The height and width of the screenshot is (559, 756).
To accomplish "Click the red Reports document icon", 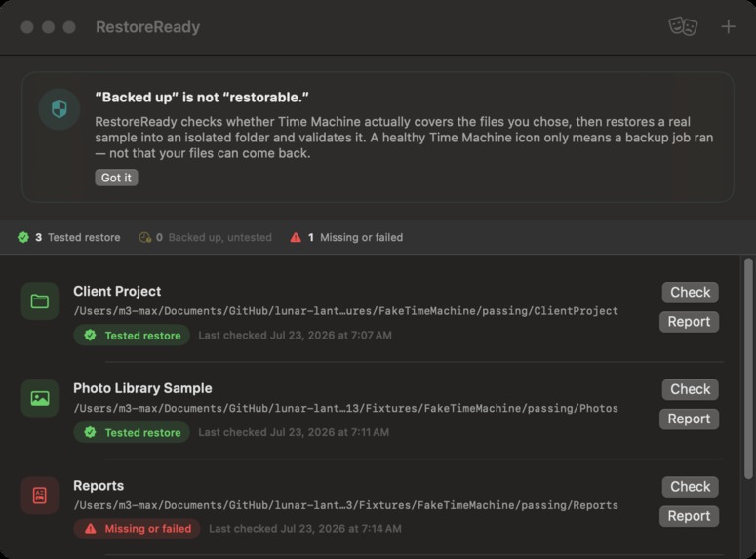I will tap(40, 496).
